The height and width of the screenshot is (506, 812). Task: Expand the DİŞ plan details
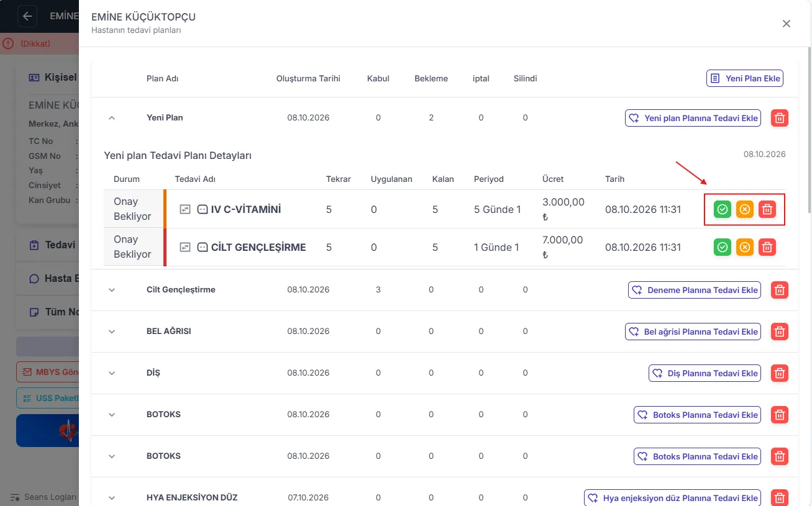tap(112, 373)
